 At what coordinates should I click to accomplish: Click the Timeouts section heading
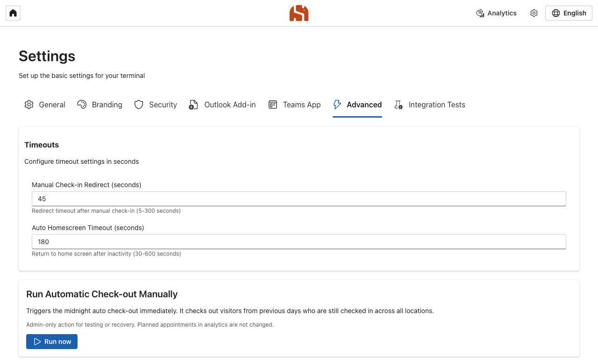(42, 145)
